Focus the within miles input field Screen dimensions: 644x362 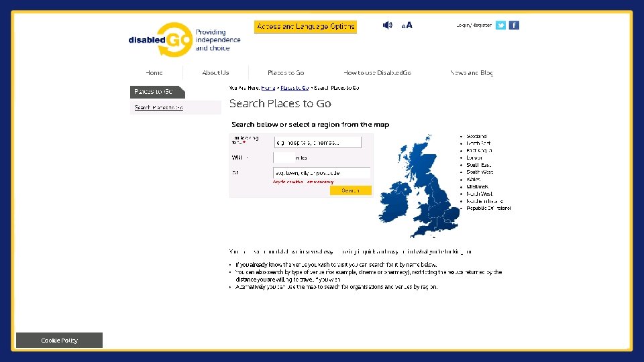(x=284, y=158)
